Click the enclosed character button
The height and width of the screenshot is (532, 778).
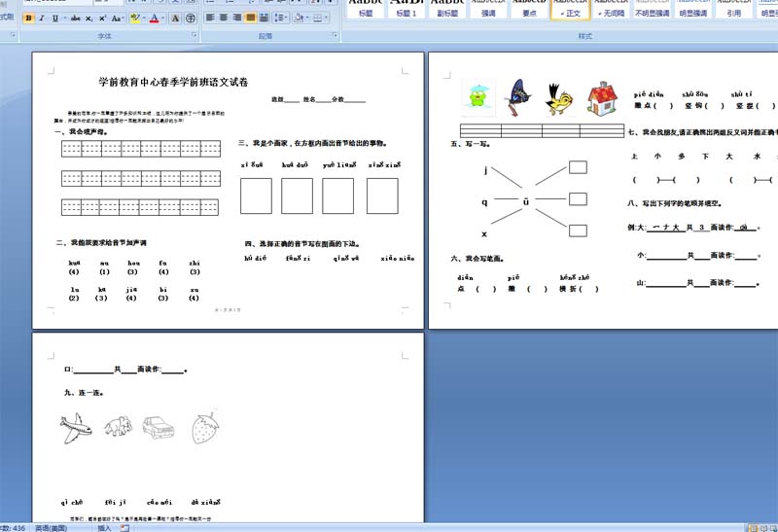[x=190, y=18]
